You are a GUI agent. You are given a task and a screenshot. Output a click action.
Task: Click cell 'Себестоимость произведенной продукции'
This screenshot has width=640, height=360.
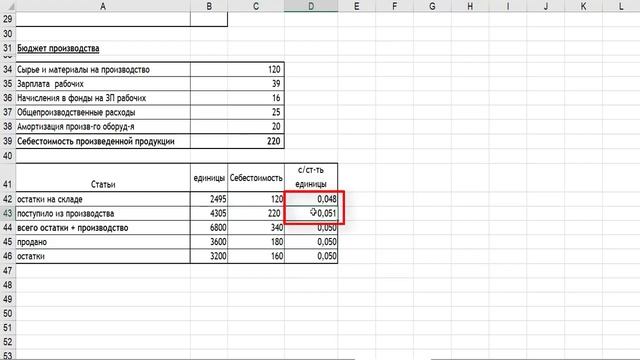coord(103,141)
